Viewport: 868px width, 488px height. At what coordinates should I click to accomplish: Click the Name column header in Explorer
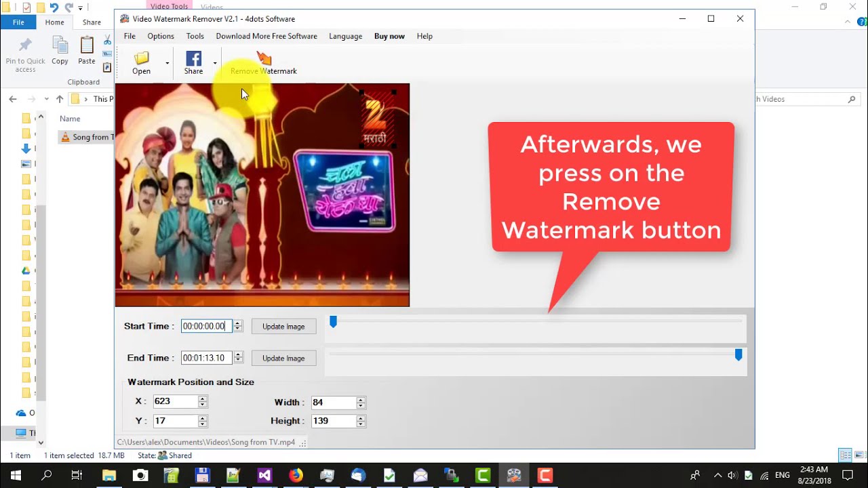(70, 119)
